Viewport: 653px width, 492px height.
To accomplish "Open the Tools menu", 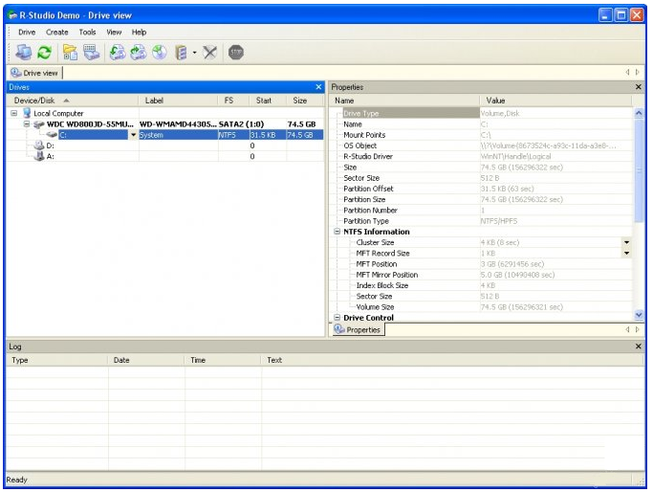I will [87, 32].
